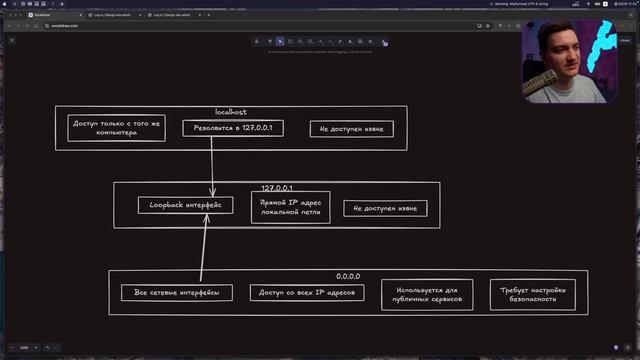Select the '127.0.0.1' title text

[x=277, y=188]
